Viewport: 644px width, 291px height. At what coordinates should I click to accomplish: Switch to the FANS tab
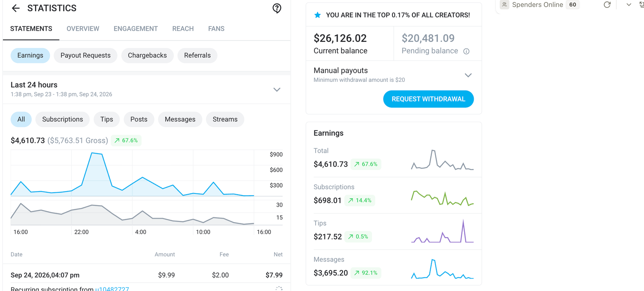click(x=216, y=29)
